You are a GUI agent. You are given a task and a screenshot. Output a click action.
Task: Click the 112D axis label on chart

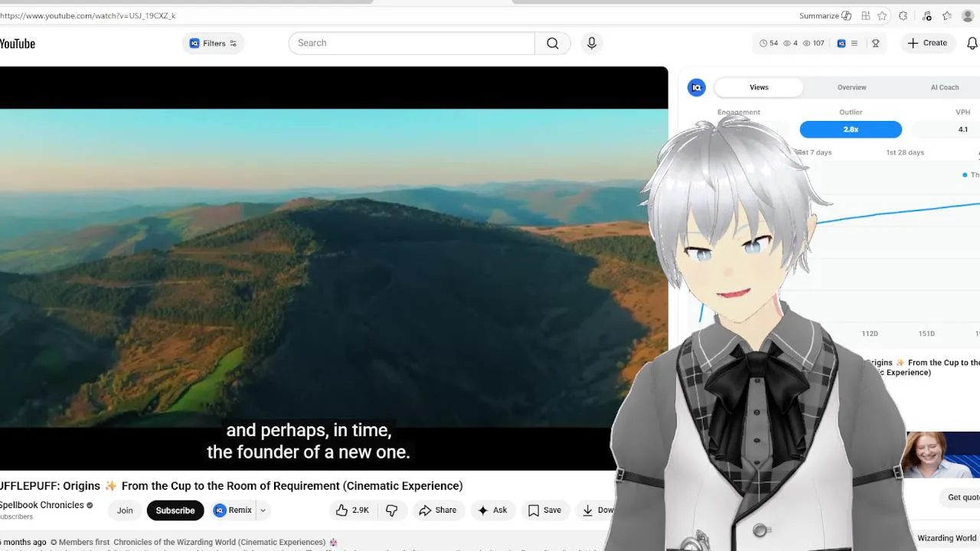[870, 334]
